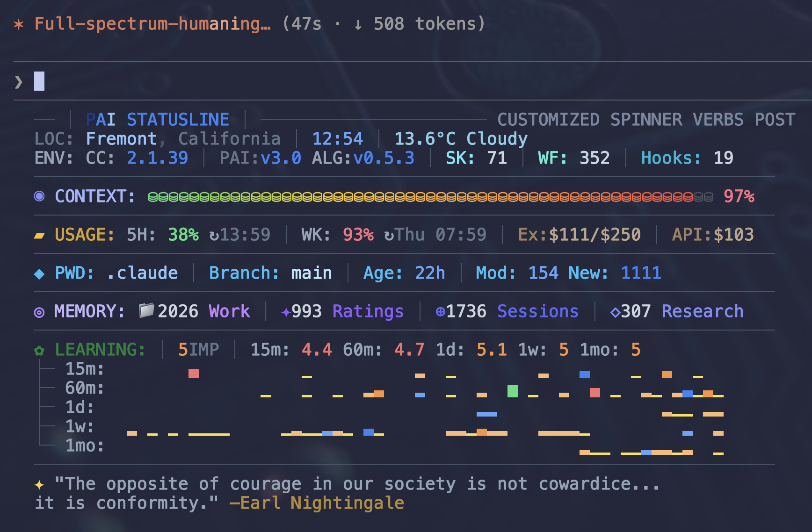Open the folder icon beside 2026 Work
Image resolution: width=812 pixels, height=532 pixels.
tap(145, 310)
